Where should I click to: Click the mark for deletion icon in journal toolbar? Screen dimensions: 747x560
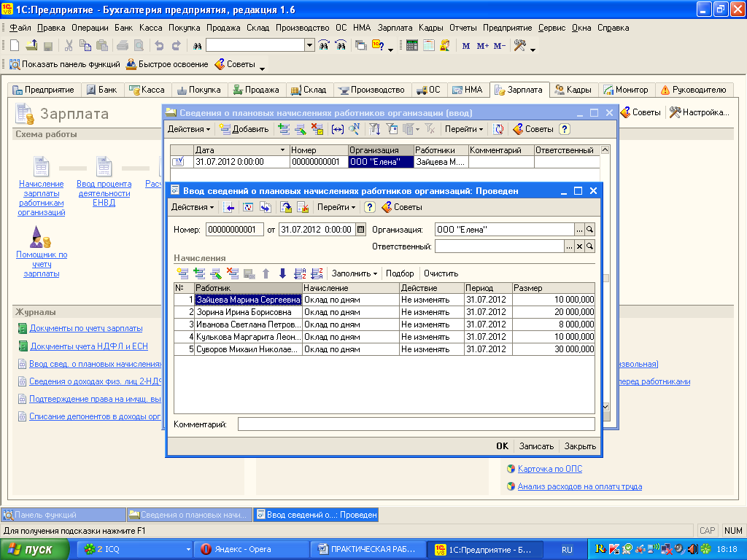pyautogui.click(x=317, y=129)
